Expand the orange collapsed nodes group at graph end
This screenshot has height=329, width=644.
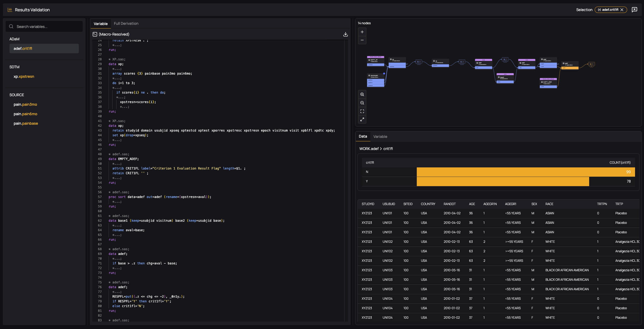click(x=592, y=66)
